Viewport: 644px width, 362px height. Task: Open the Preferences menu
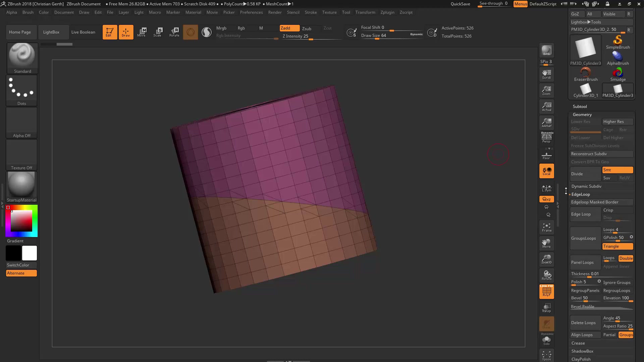(251, 12)
